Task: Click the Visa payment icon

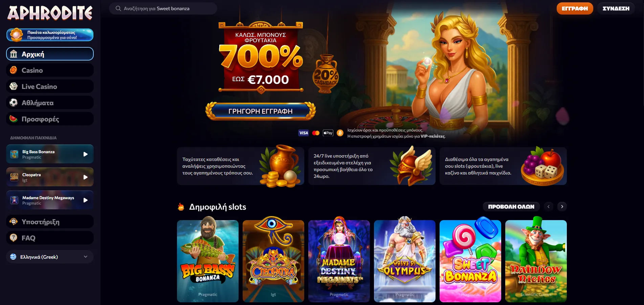Action: [x=304, y=133]
